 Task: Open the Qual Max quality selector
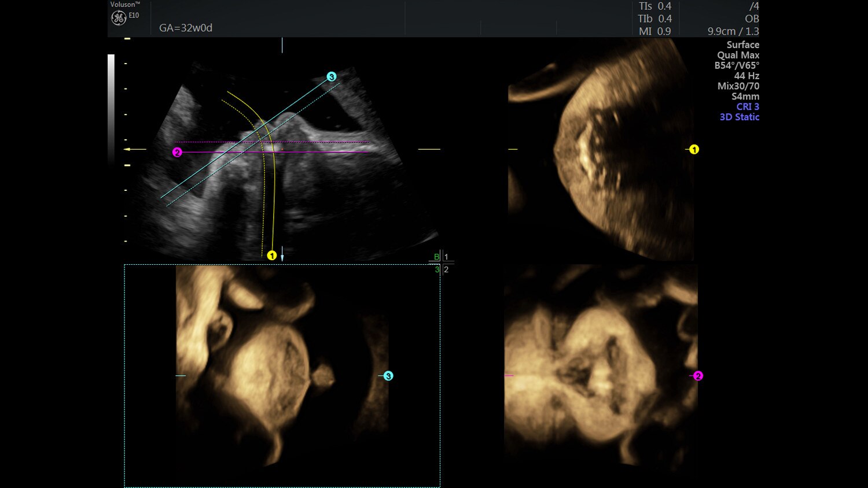(740, 54)
